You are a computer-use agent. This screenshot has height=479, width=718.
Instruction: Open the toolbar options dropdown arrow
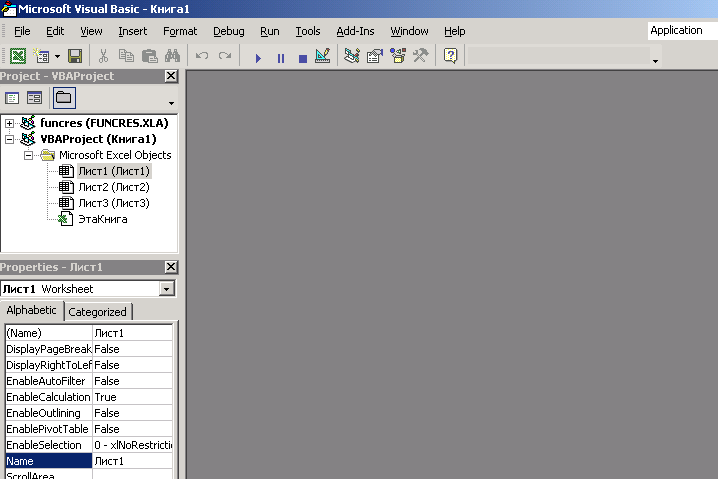coord(655,61)
